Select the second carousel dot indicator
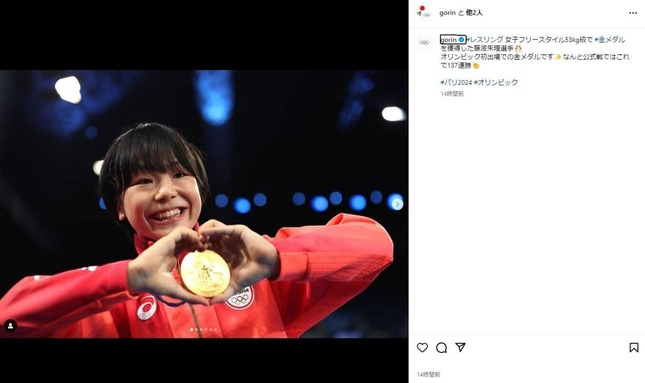645x383 pixels. point(197,330)
